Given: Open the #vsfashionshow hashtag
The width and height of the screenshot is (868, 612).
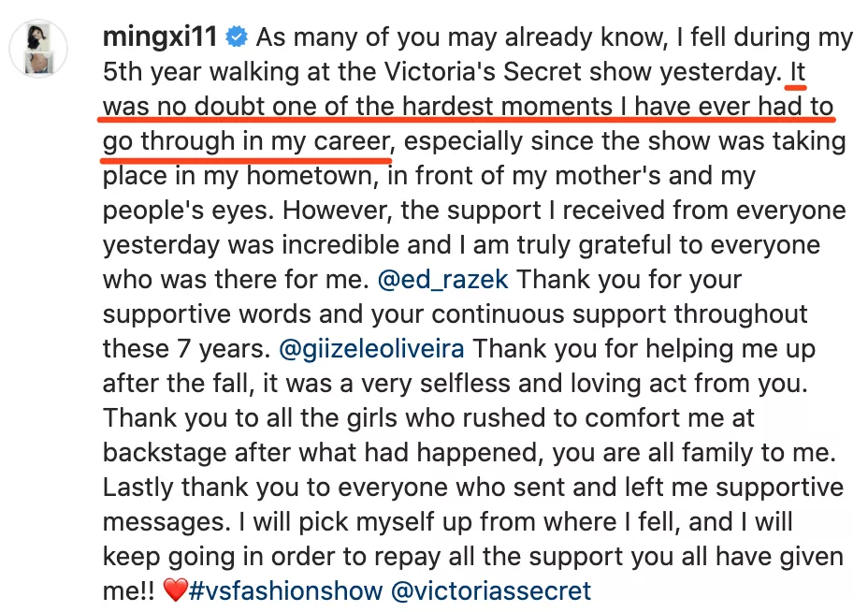Looking at the screenshot, I should tap(285, 590).
